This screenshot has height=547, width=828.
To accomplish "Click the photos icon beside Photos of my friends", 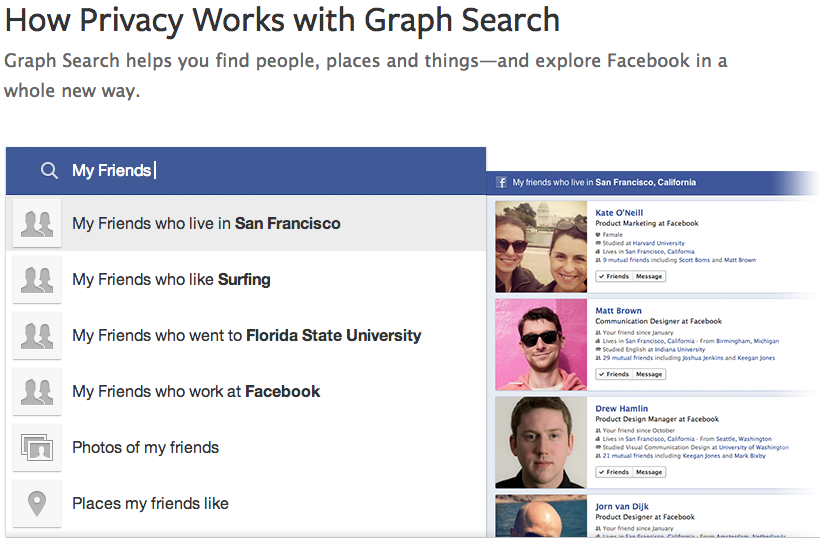I will coord(37,448).
